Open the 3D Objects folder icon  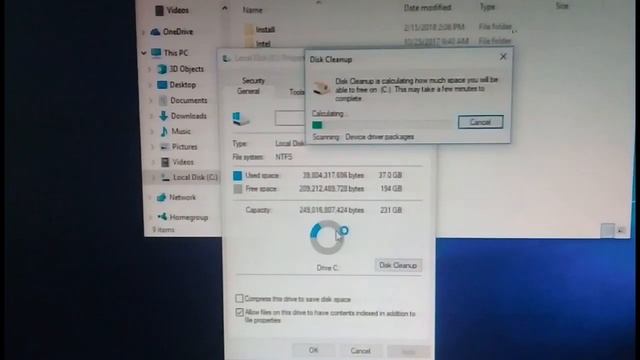pos(162,69)
